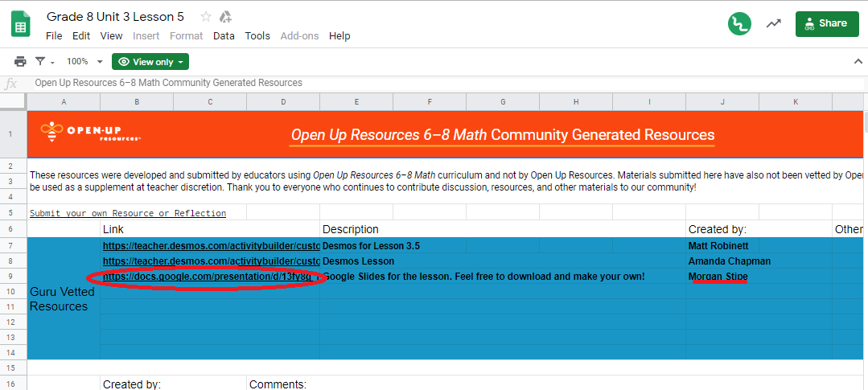Click the Guru Vetted Resources cell
This screenshot has width=868, height=390.
click(x=64, y=298)
